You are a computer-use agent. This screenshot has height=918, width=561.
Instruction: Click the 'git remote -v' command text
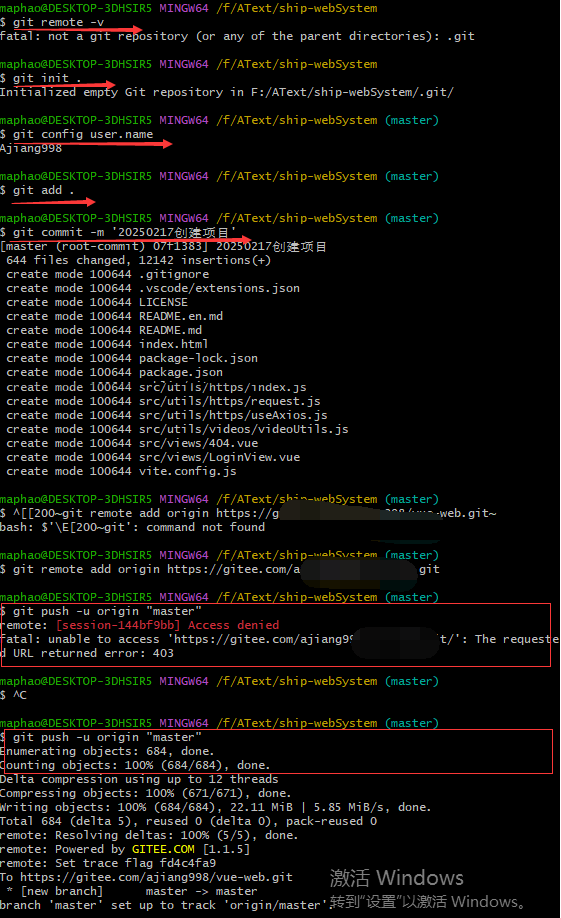click(58, 22)
